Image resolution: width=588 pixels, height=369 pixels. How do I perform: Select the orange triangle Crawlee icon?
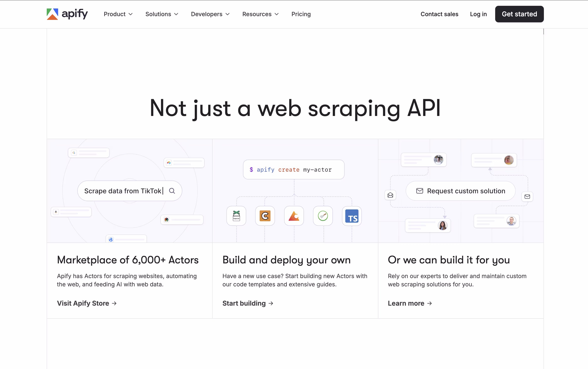[x=294, y=216]
